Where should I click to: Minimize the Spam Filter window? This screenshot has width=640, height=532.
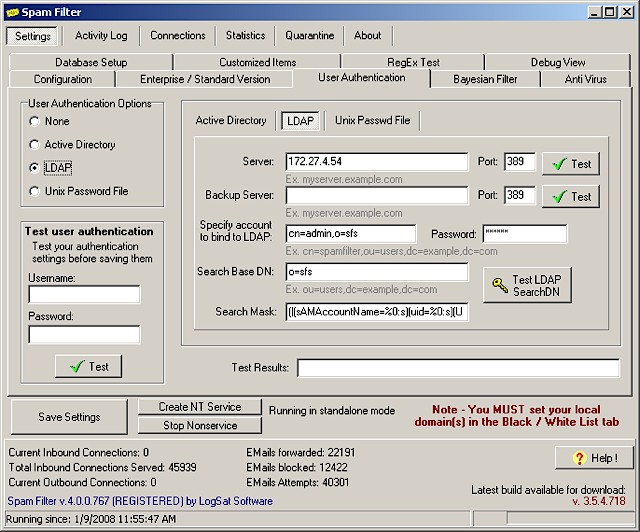pos(595,12)
